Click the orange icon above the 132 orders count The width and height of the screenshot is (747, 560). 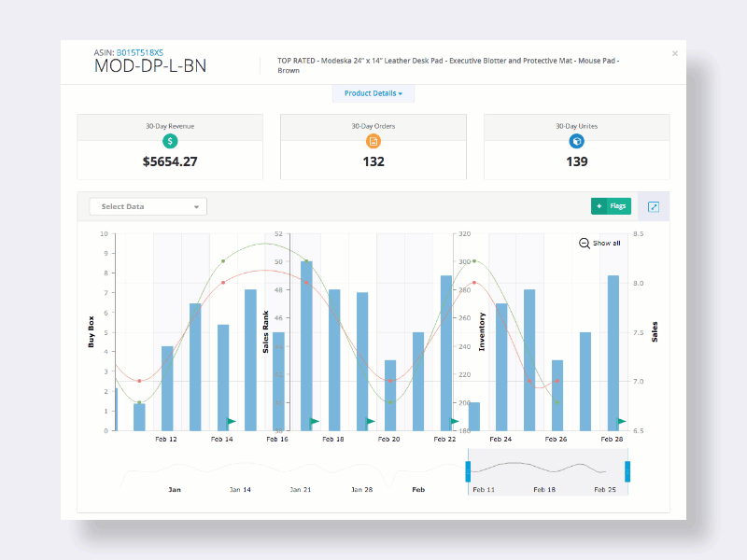click(373, 141)
